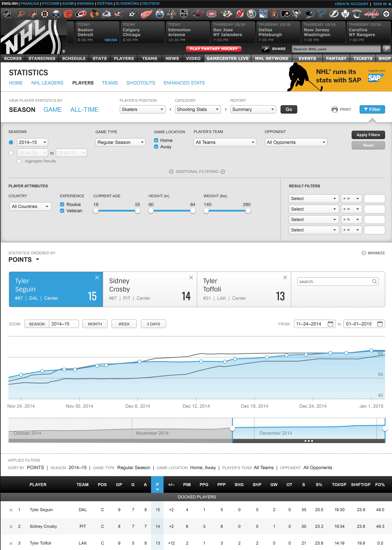Open the Philadelphia Flyers logo
Screen dimensions: 392x550
pyautogui.click(x=285, y=14)
